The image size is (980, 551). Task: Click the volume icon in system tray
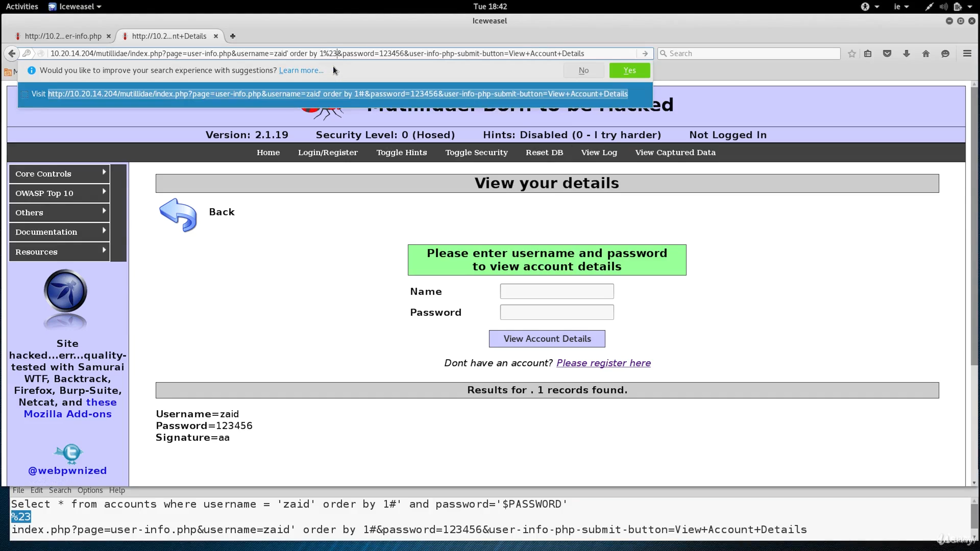(x=943, y=7)
